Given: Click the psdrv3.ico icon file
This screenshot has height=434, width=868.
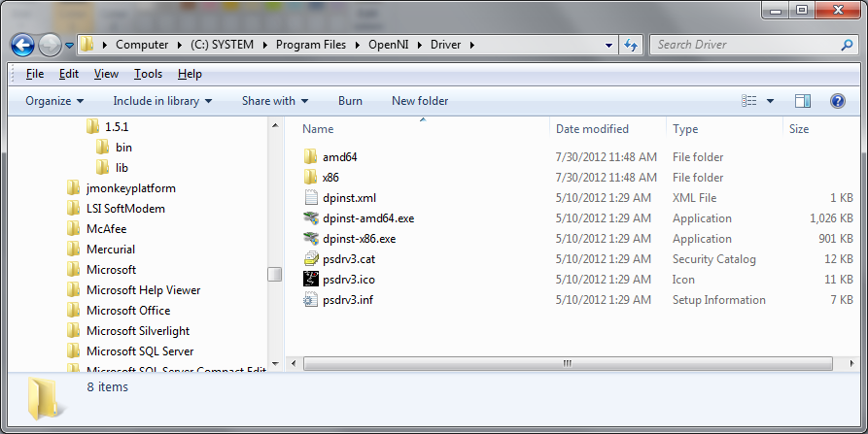Looking at the screenshot, I should pyautogui.click(x=311, y=280).
